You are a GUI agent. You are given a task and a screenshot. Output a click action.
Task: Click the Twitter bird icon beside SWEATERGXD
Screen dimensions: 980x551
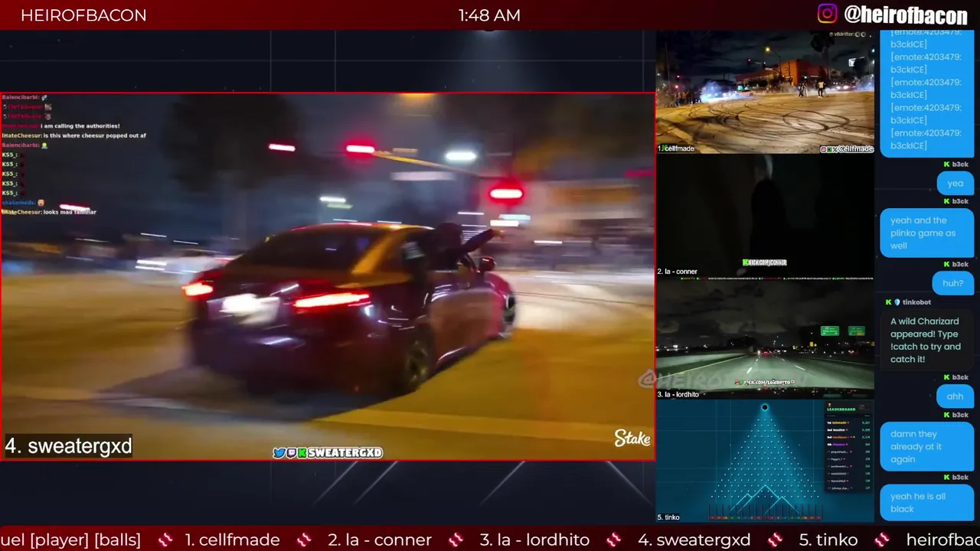pyautogui.click(x=279, y=452)
